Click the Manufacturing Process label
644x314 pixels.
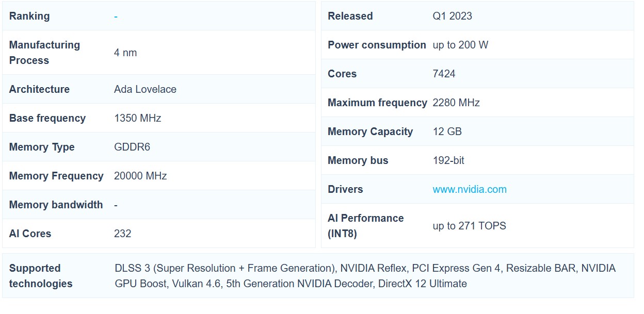(44, 53)
